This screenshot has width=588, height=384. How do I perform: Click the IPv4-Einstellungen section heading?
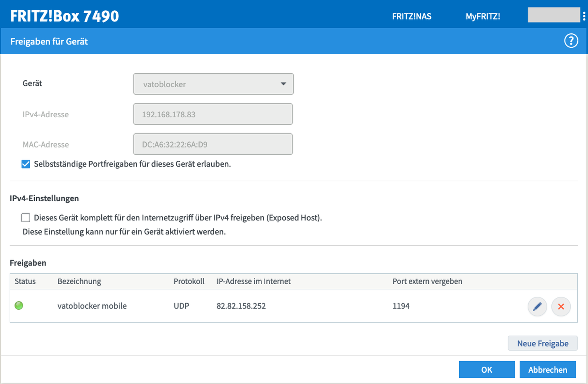(44, 198)
